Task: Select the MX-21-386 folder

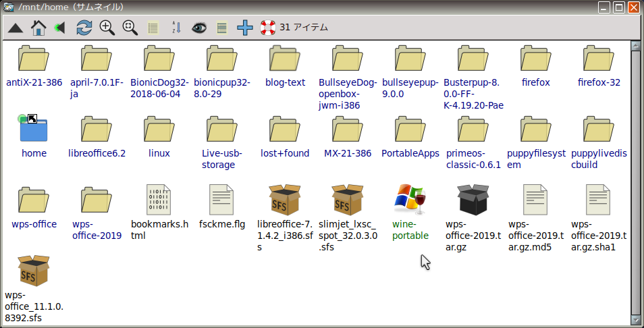Action: pos(348,128)
